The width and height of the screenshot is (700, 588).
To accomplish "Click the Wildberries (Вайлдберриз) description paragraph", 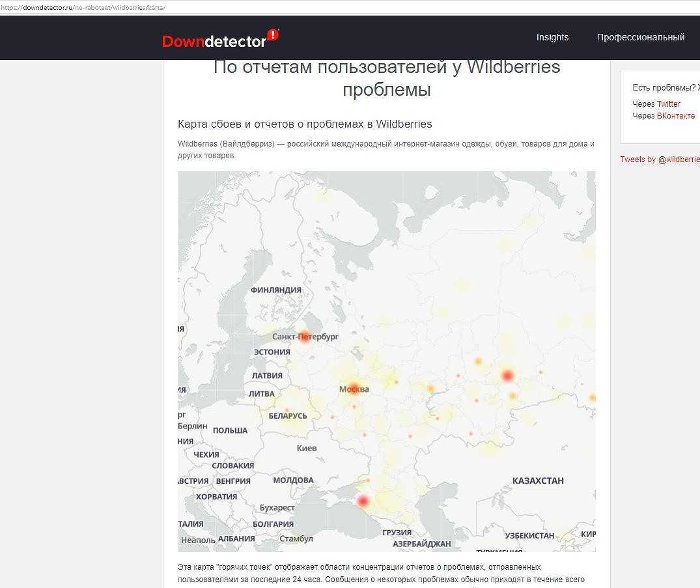I will tap(386, 150).
